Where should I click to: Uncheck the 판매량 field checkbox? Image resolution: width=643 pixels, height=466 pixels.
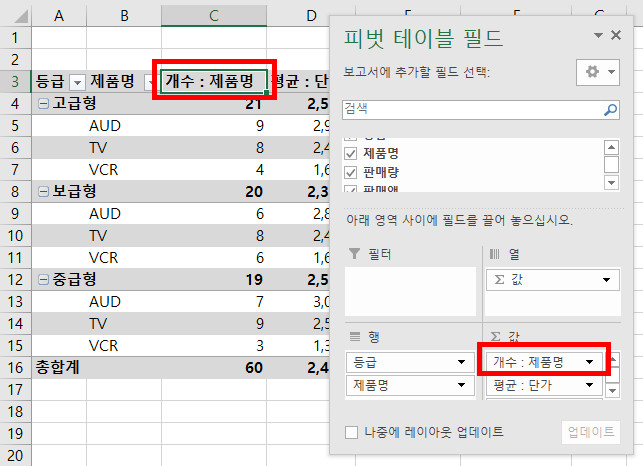click(x=351, y=172)
